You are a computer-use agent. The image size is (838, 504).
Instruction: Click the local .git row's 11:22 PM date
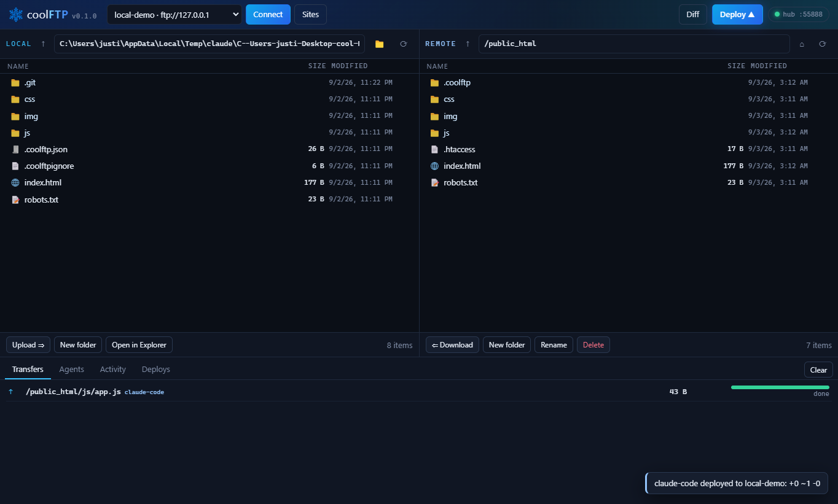click(x=361, y=82)
